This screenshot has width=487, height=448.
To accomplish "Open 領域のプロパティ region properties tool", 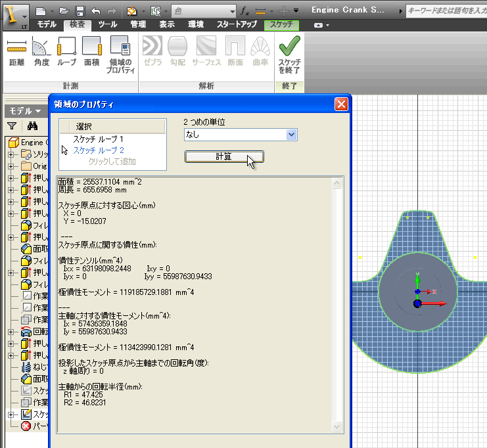I will click(120, 54).
